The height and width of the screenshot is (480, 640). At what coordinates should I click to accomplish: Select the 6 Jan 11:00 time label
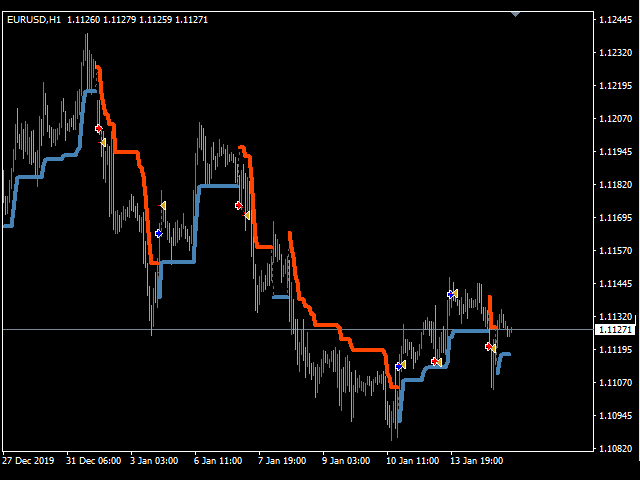tap(219, 461)
